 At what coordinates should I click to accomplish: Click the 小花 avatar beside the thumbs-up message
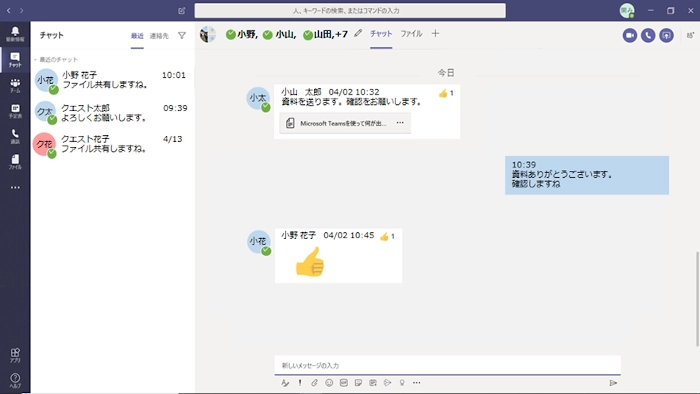(x=259, y=242)
